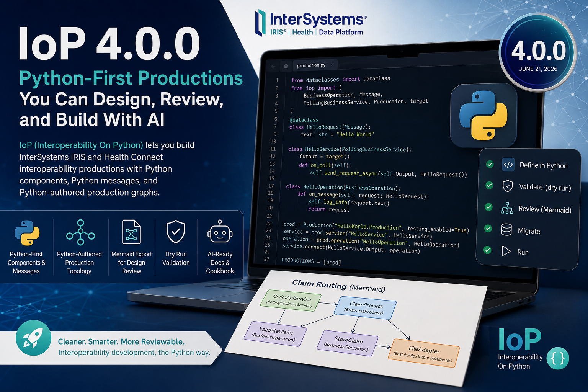Click the back arrow in the editor tab bar
This screenshot has width=588, height=392.
click(273, 66)
